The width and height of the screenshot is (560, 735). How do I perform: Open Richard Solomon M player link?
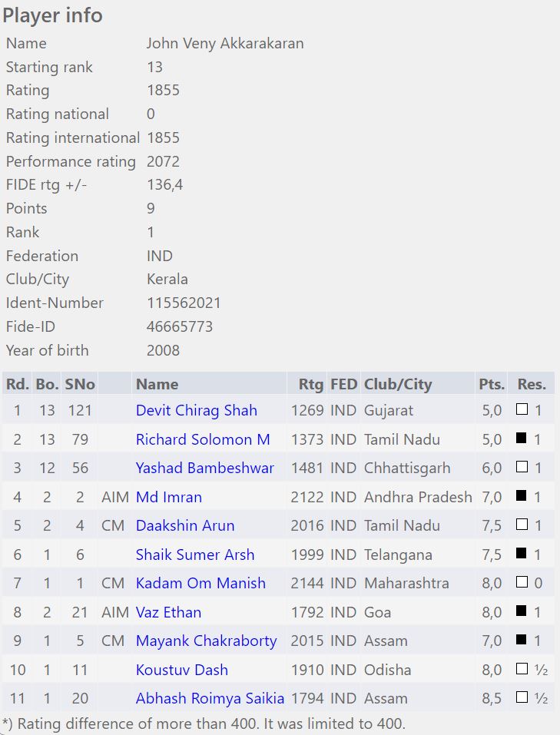203,439
